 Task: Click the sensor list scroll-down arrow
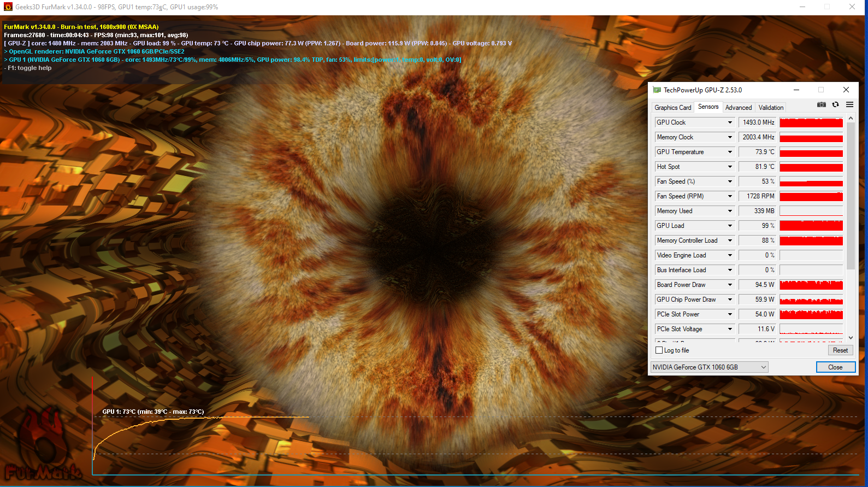click(x=851, y=338)
